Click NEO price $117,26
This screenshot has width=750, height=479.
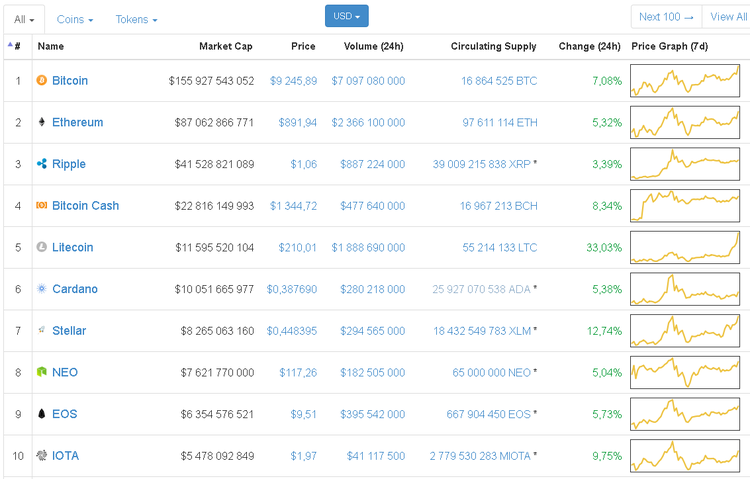coord(298,373)
